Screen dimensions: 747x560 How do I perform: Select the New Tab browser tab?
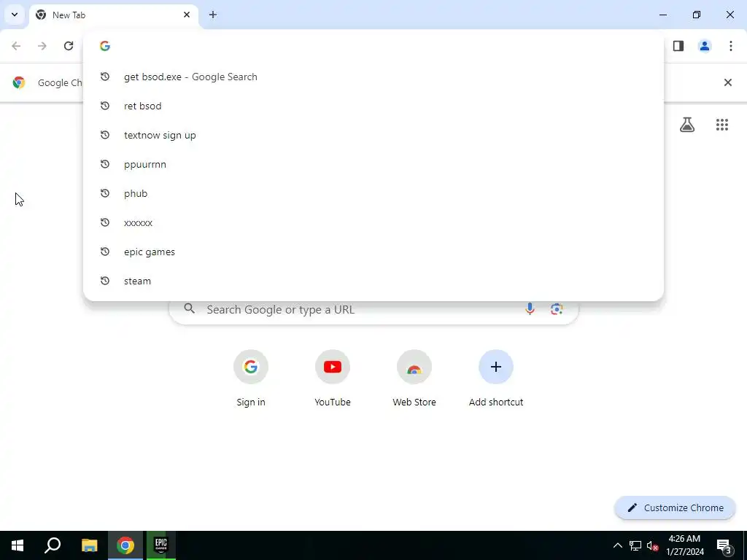113,15
